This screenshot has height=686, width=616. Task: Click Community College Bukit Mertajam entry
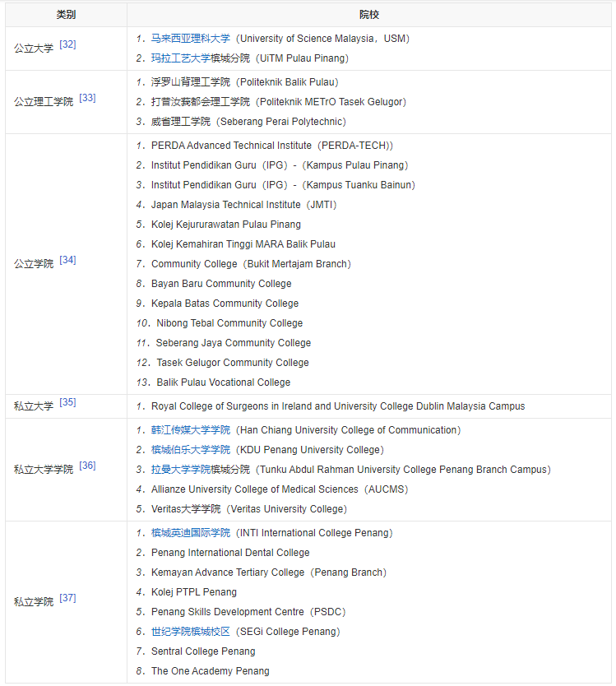coord(251,264)
